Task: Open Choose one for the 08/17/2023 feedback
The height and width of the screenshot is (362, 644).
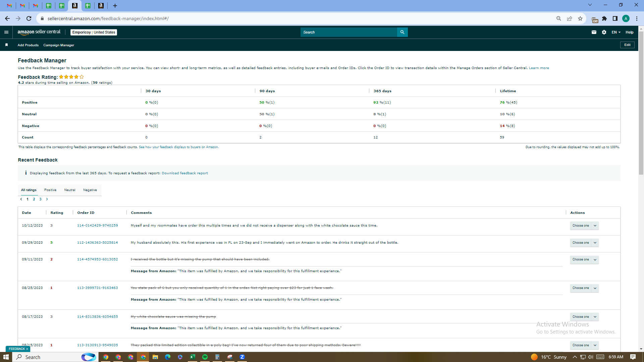Action: click(x=584, y=317)
